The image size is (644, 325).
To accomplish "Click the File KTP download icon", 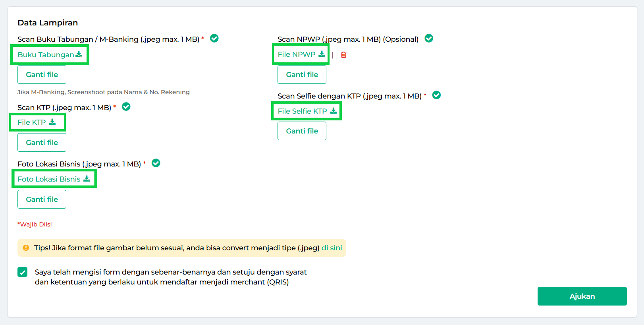I will click(x=52, y=122).
